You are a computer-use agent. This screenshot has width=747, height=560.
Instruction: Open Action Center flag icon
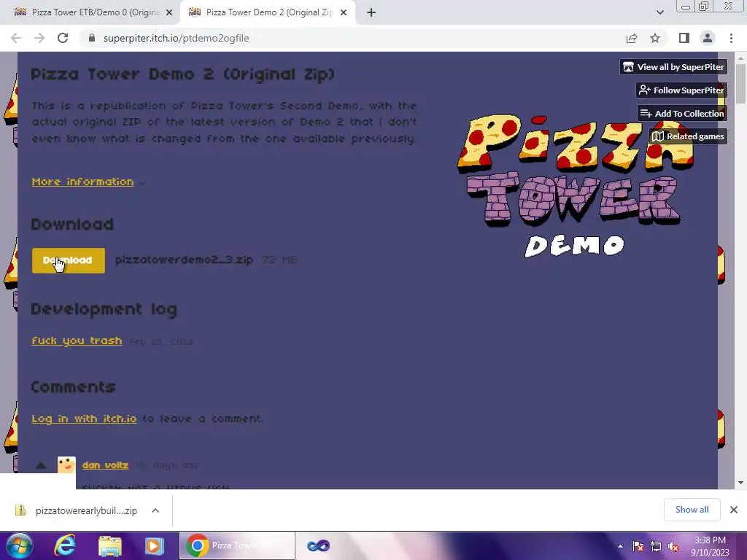(x=638, y=547)
